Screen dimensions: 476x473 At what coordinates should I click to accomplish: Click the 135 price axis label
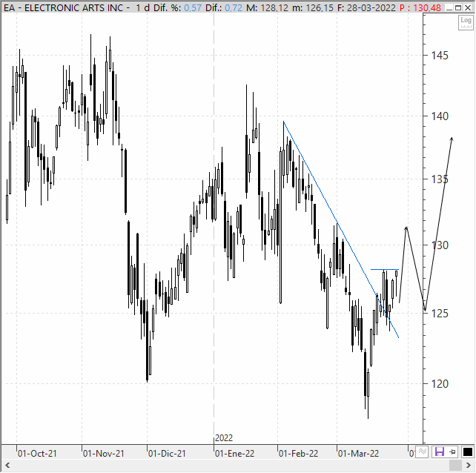(x=439, y=179)
